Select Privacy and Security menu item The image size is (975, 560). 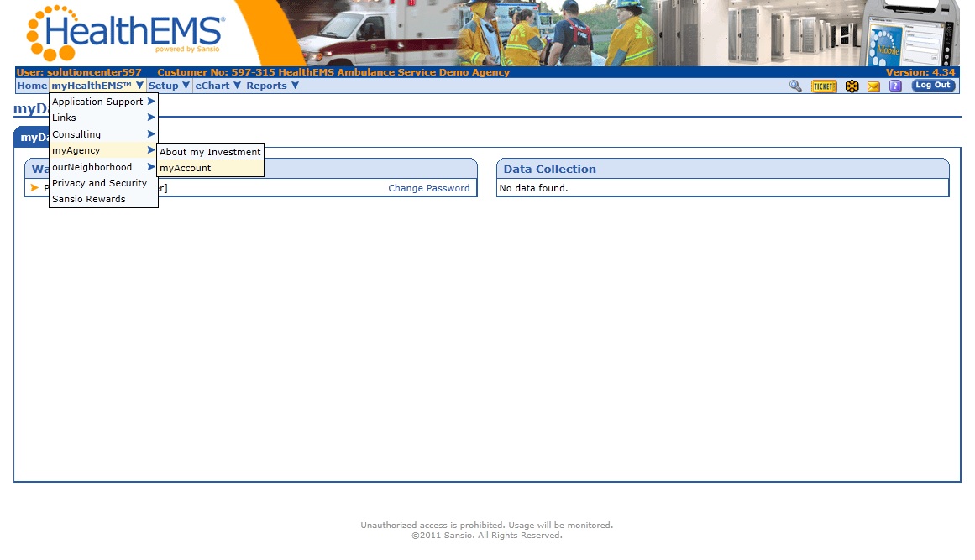99,183
